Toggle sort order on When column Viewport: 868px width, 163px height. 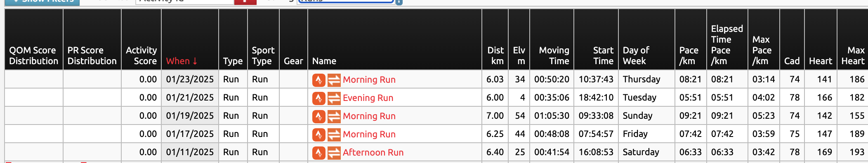click(x=182, y=61)
